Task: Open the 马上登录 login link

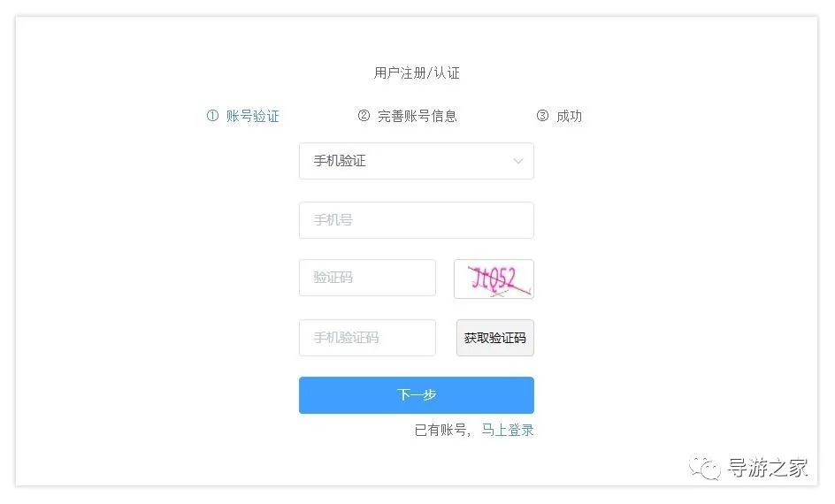Action: click(x=508, y=431)
